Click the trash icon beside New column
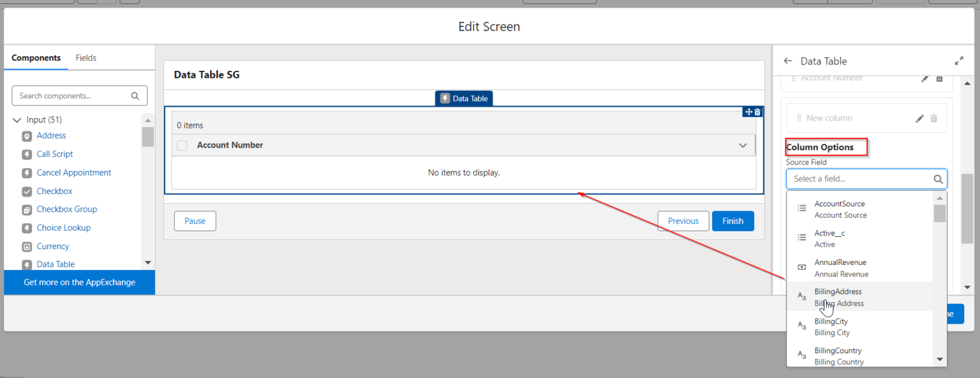The image size is (980, 378). [x=934, y=118]
